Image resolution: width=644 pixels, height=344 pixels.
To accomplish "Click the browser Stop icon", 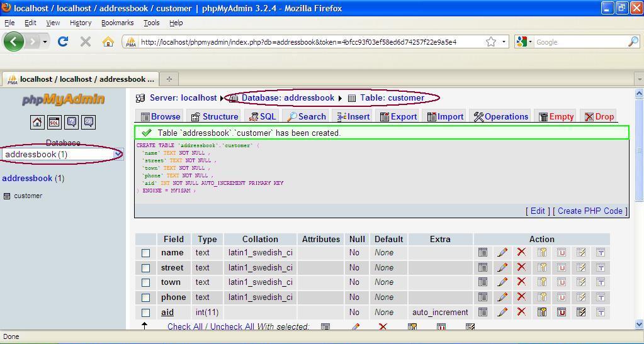I will pos(86,42).
